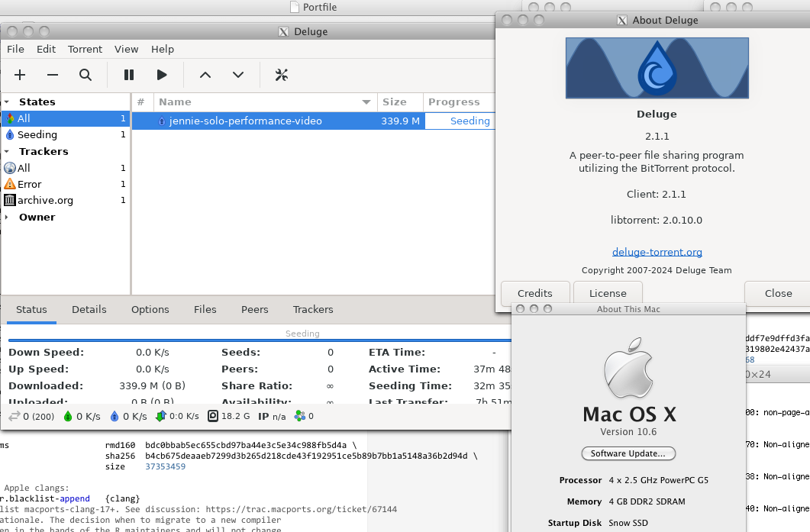Select the All states filter
The height and width of the screenshot is (532, 810).
point(66,118)
